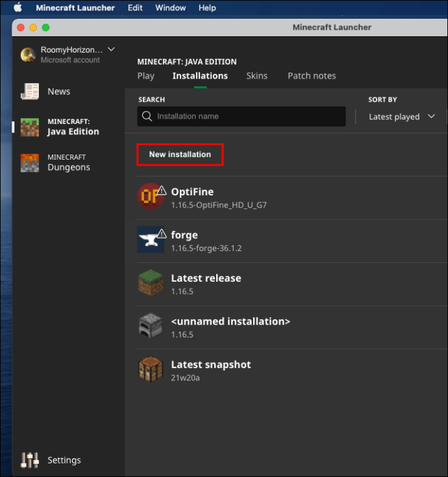Click the OptiFine OF logo icon
Viewport: 448px width, 477px height.
151,197
